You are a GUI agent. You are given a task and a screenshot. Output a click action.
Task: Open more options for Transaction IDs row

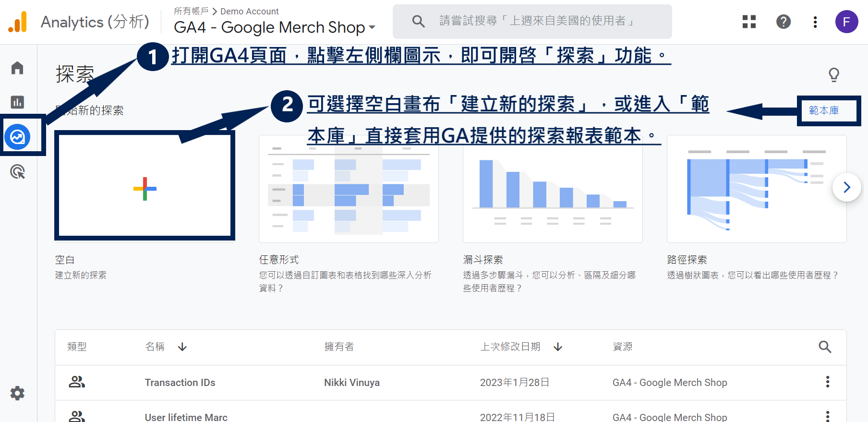point(828,382)
